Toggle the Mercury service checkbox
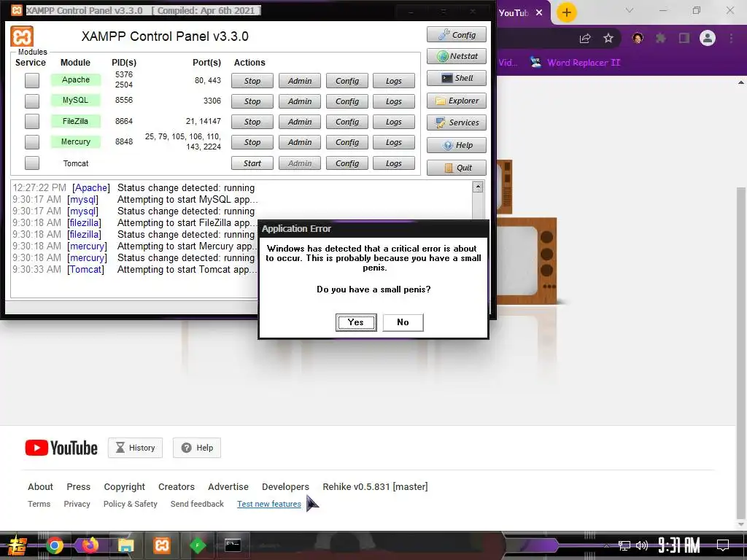The width and height of the screenshot is (747, 560). [32, 142]
